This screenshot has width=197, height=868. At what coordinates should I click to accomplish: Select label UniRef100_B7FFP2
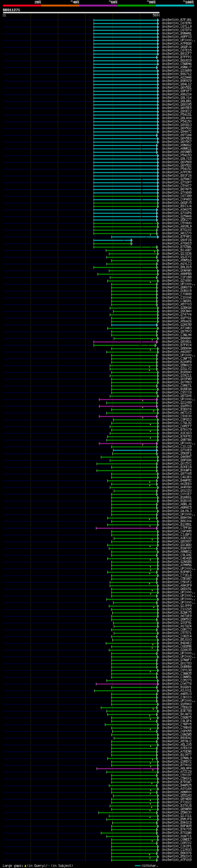coord(177,57)
